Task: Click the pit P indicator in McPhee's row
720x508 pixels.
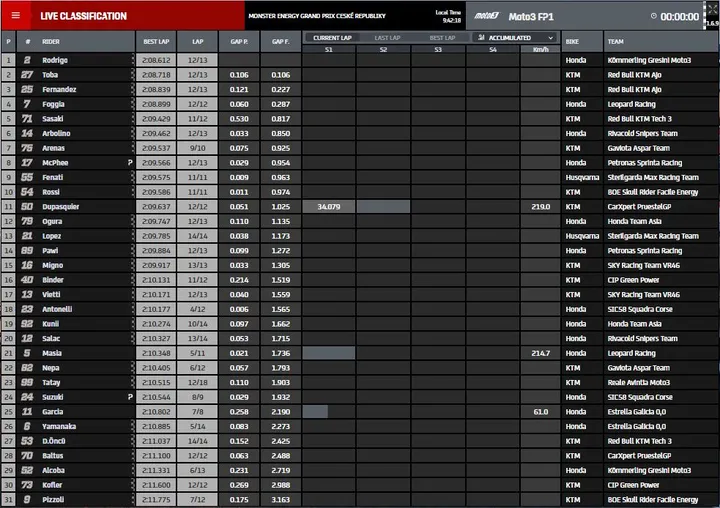Action: (130, 163)
